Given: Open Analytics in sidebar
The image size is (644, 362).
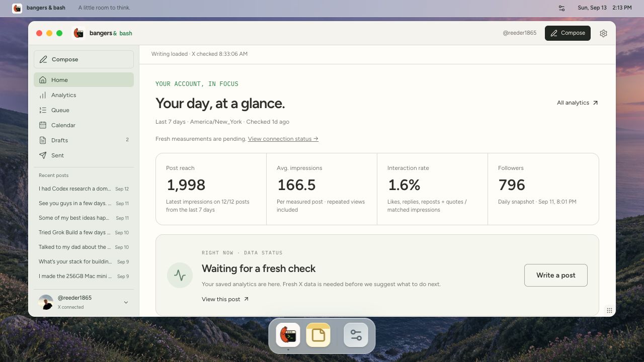Looking at the screenshot, I should click(84, 95).
